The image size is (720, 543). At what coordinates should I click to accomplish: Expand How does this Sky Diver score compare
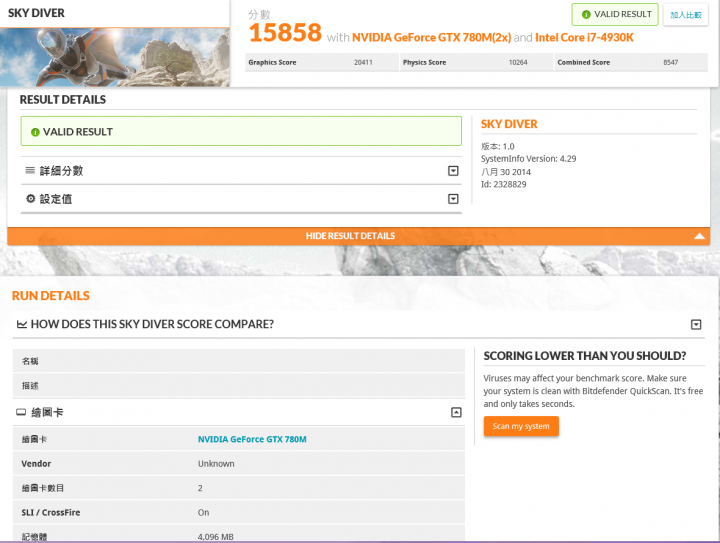[x=696, y=325]
